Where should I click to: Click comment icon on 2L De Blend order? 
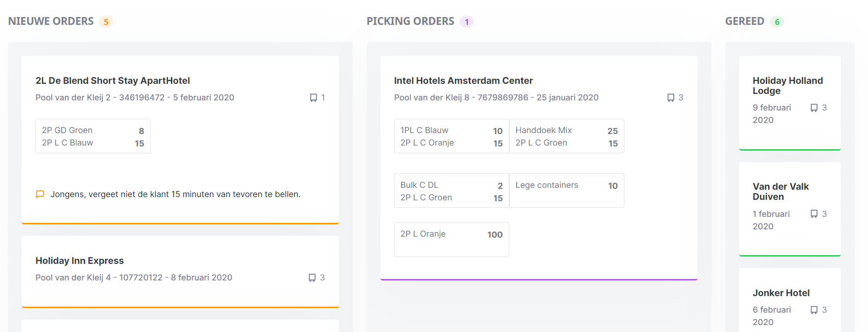pos(314,98)
